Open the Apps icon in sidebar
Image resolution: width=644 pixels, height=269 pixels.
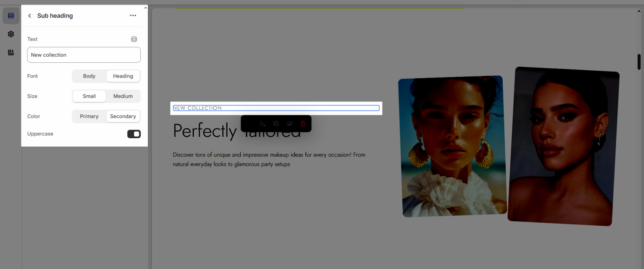pos(11,53)
